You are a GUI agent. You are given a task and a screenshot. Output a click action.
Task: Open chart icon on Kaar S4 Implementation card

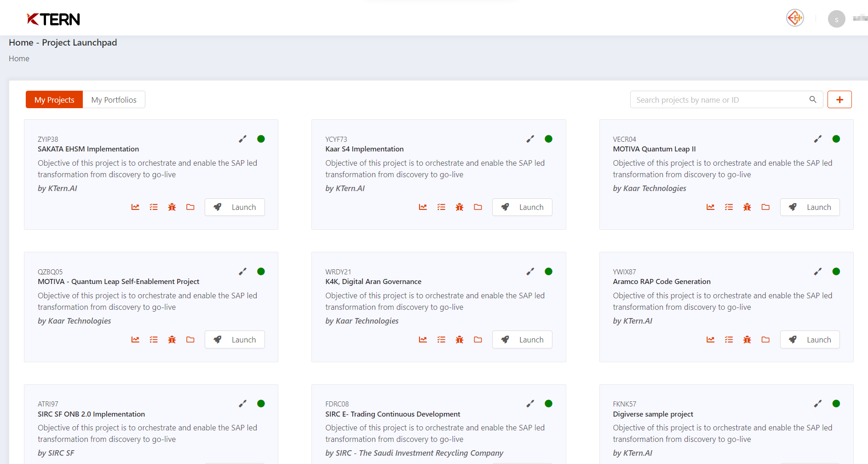click(x=423, y=207)
